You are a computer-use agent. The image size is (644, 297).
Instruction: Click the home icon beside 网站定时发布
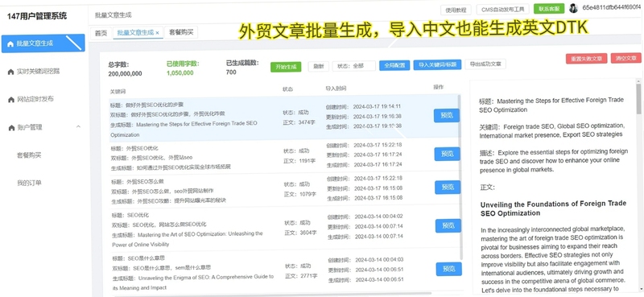tap(11, 100)
